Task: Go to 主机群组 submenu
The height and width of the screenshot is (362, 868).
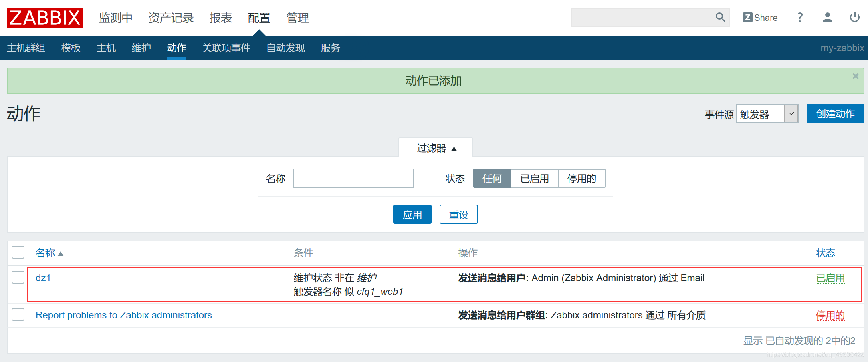Action: coord(26,48)
